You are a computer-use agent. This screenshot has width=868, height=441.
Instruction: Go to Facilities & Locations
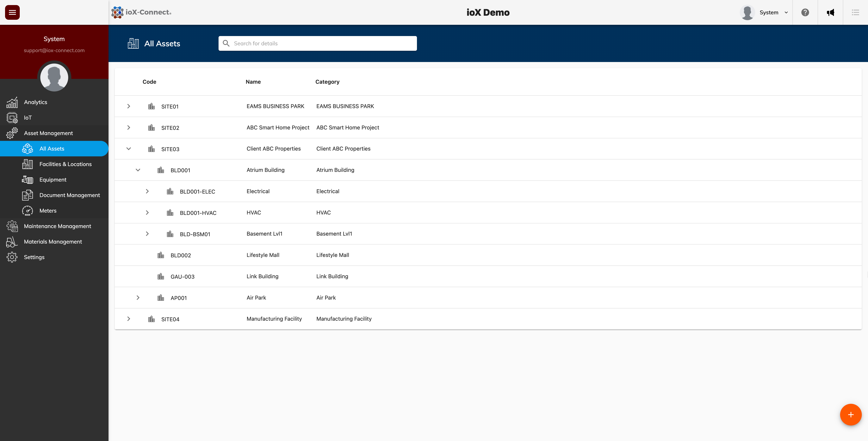(x=65, y=164)
